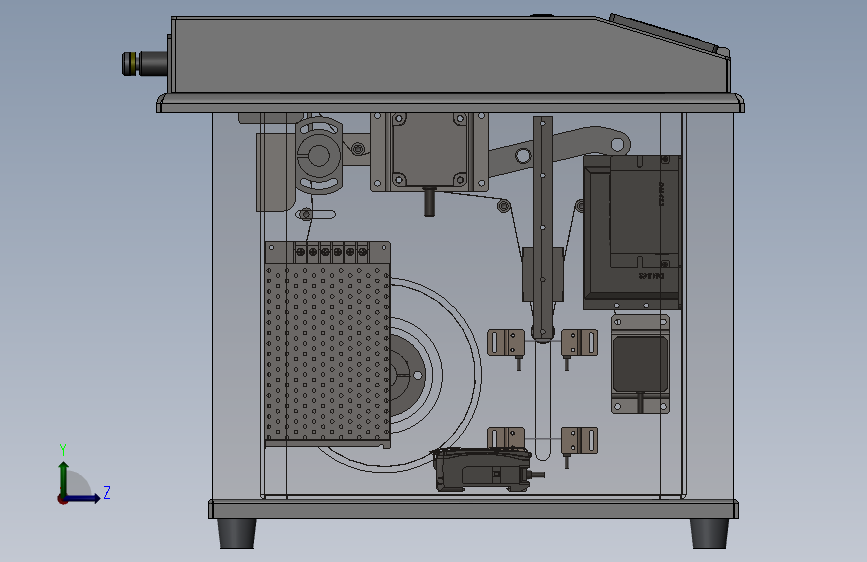Click the blue Z axis arrow of the triad
The image size is (867, 562).
click(x=82, y=499)
